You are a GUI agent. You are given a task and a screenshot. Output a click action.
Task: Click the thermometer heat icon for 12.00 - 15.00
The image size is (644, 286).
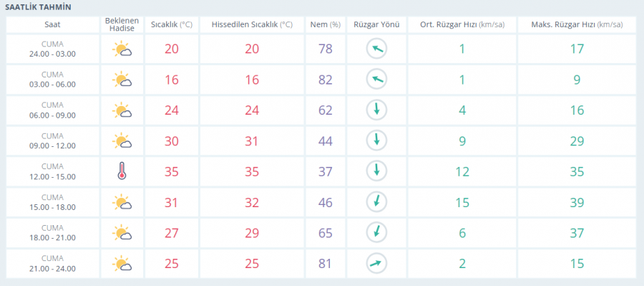pyautogui.click(x=122, y=171)
